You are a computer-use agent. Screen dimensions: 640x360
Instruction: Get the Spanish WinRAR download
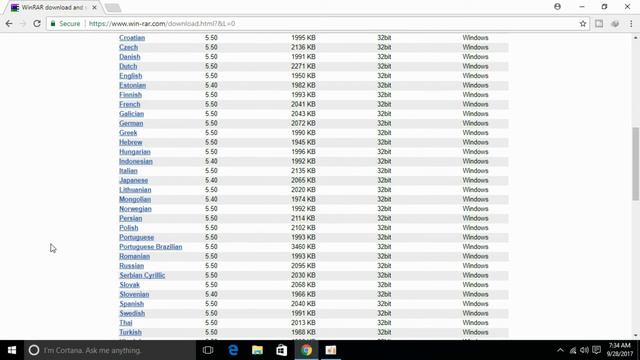[x=131, y=304]
